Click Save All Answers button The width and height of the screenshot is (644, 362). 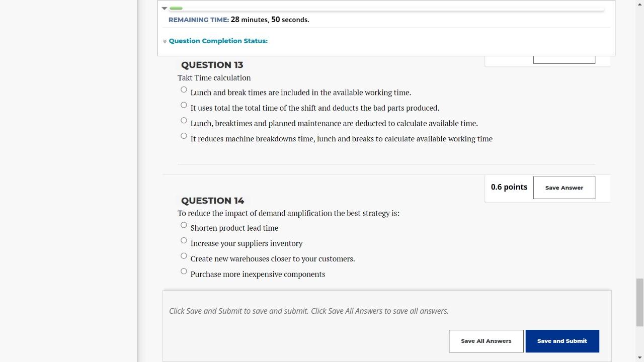coord(486,341)
